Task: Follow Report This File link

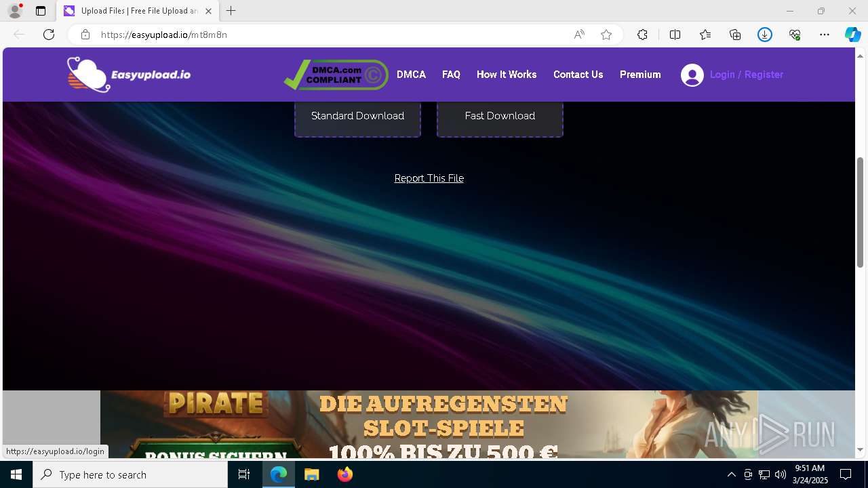Action: point(429,178)
